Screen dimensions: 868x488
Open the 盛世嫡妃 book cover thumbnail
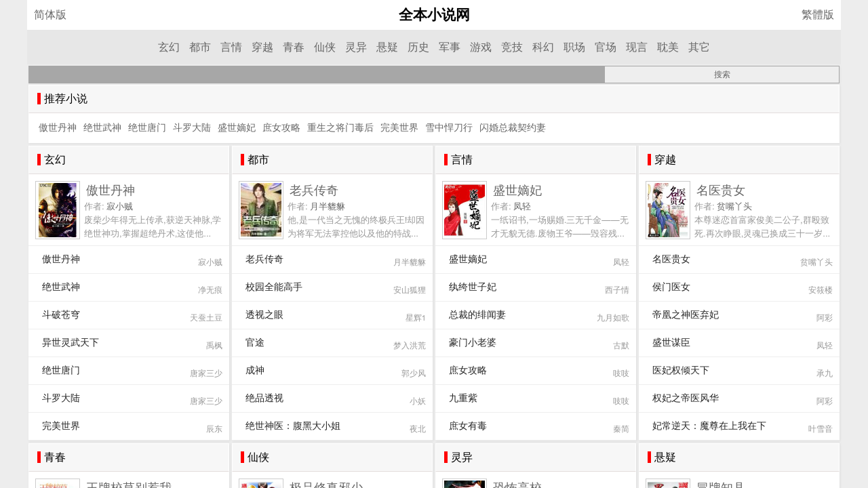coord(465,210)
